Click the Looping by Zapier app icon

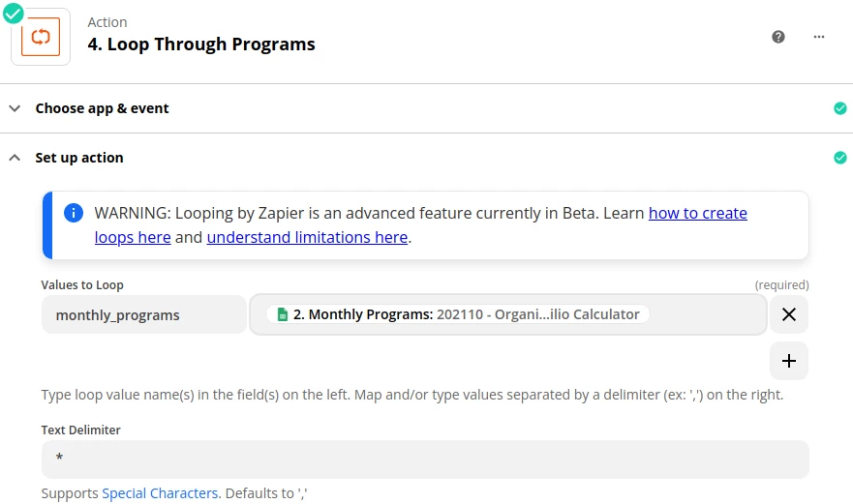pos(41,38)
